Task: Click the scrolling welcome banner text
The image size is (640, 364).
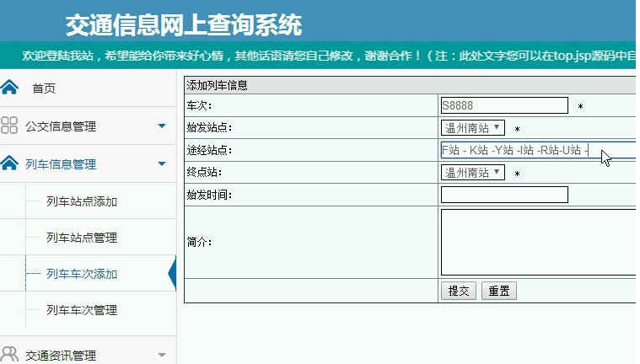Action: 329,56
